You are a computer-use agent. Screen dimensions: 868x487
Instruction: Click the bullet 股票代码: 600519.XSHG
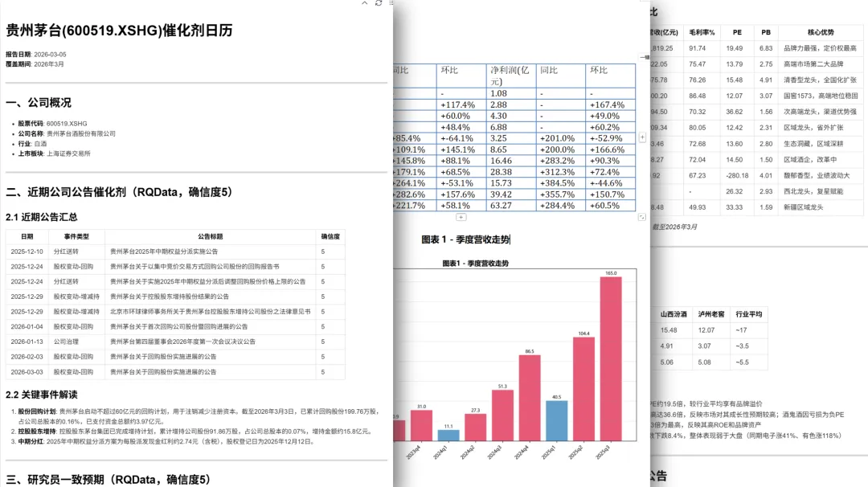click(52, 124)
